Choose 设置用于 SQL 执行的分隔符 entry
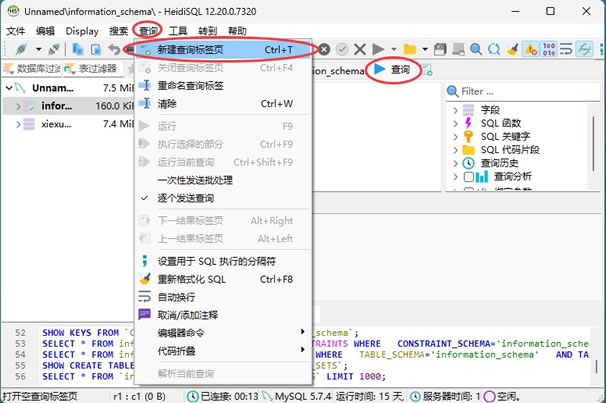 [x=223, y=261]
